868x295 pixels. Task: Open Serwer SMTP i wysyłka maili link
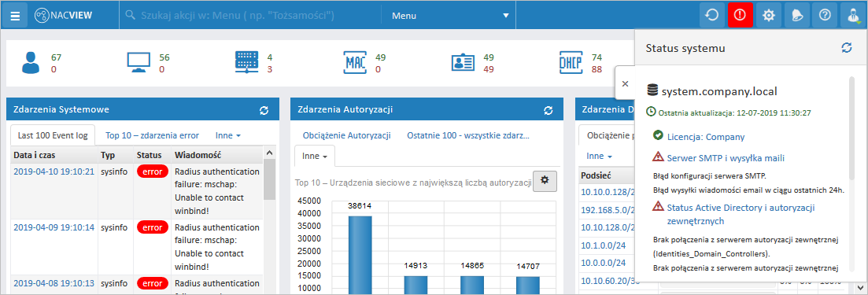pos(726,158)
